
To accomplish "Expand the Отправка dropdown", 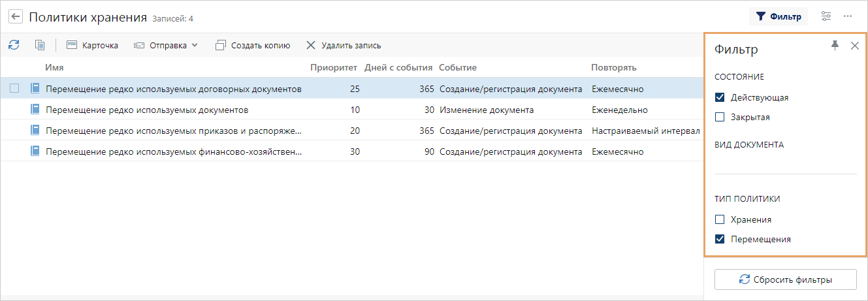I will coord(166,46).
